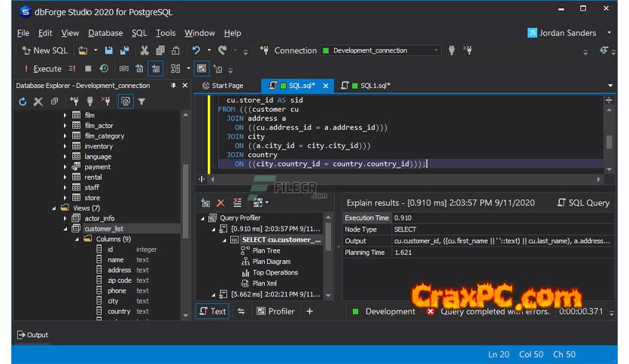
Task: Click the Save disk icon in toolbar
Action: (x=108, y=50)
